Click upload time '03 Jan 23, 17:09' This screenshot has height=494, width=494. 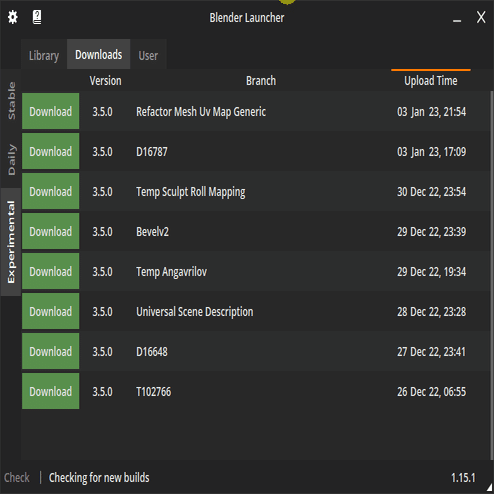[x=431, y=152]
